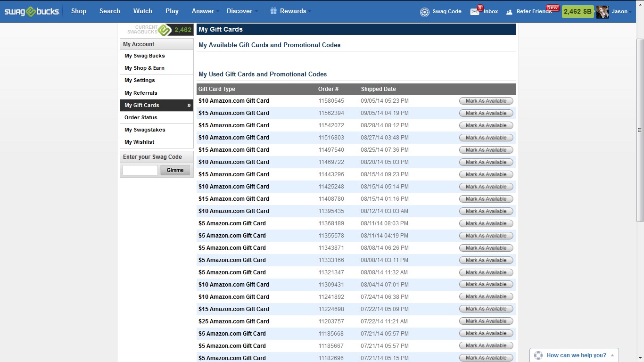Open My Wishlist in sidebar
644x362 pixels.
[157, 142]
